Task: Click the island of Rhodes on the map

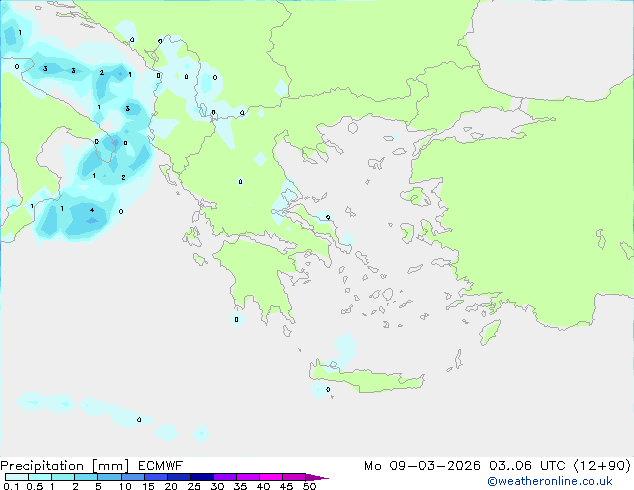Action: point(490,332)
